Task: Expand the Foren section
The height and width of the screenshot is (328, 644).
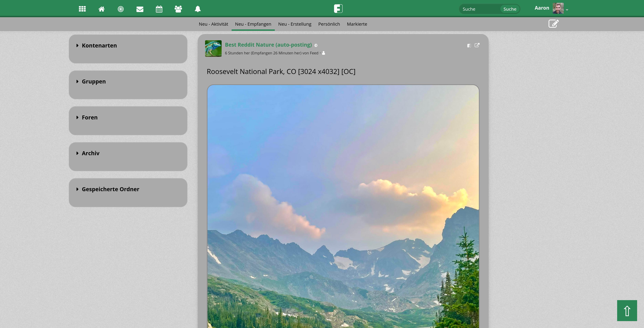Action: point(87,117)
